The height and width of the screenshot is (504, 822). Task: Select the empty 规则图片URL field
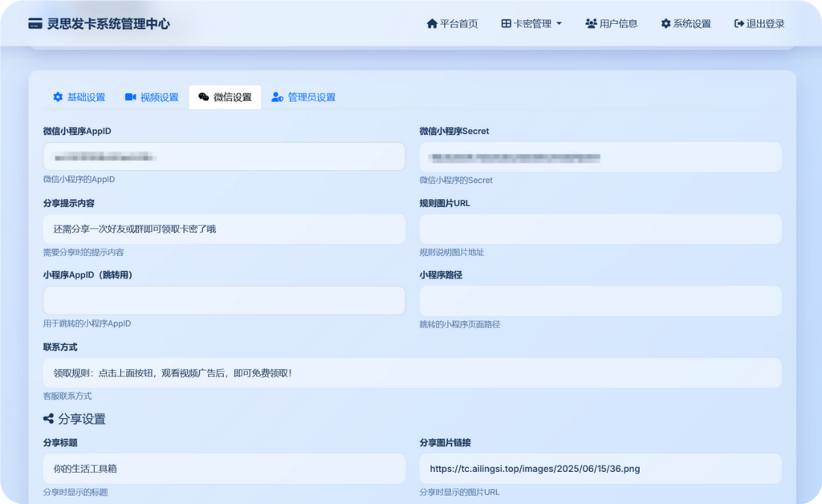point(600,229)
